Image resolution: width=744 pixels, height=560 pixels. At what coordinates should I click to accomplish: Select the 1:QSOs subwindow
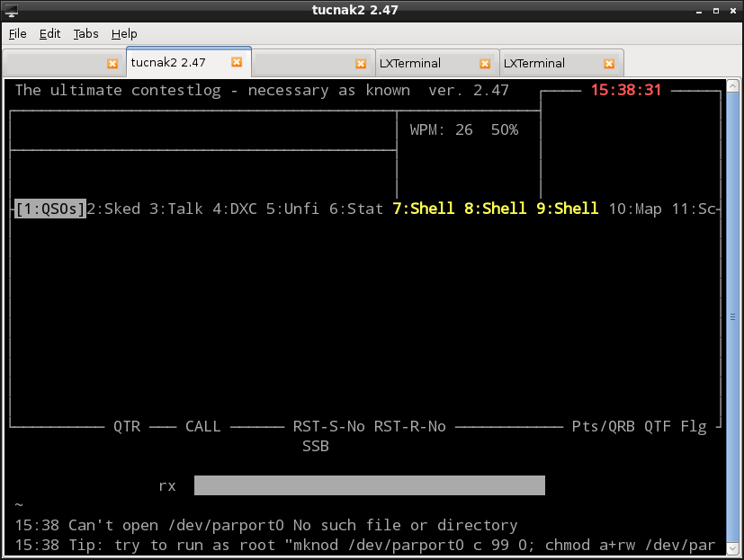(x=50, y=209)
